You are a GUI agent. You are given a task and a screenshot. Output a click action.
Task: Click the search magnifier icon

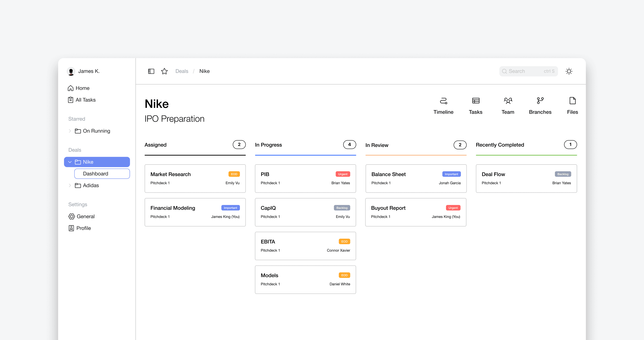504,71
